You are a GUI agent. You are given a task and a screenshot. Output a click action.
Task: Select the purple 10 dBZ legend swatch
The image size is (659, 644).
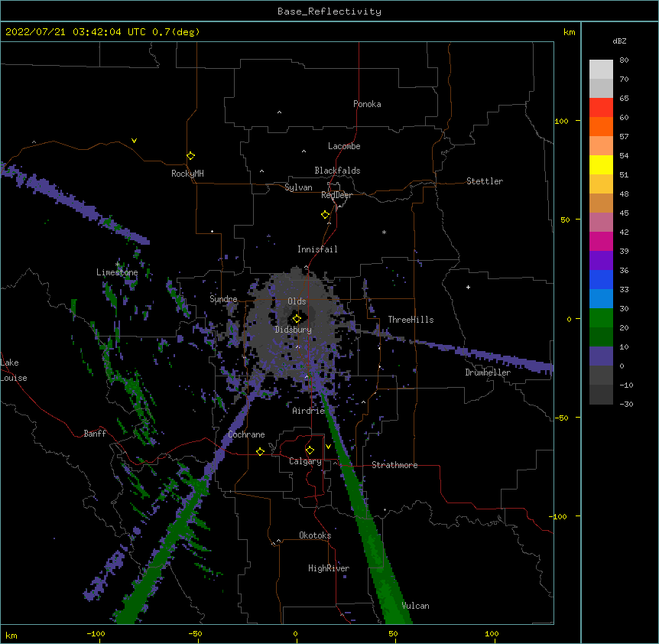pyautogui.click(x=601, y=356)
